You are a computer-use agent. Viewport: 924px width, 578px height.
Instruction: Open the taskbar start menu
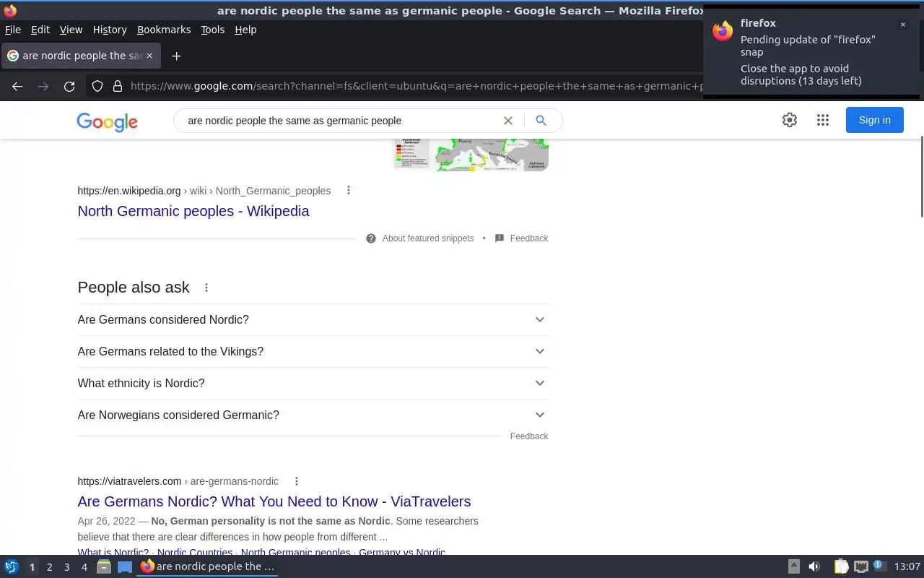(12, 567)
